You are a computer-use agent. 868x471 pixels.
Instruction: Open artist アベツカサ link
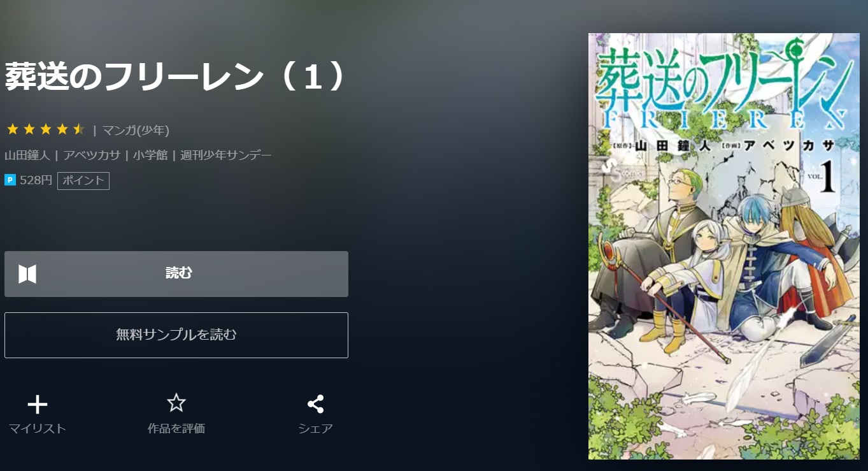[x=92, y=155]
